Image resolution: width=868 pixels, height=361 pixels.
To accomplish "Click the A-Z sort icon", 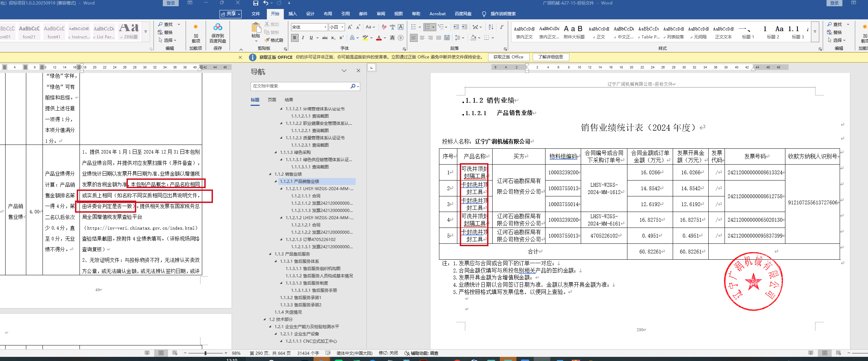I will click(491, 27).
